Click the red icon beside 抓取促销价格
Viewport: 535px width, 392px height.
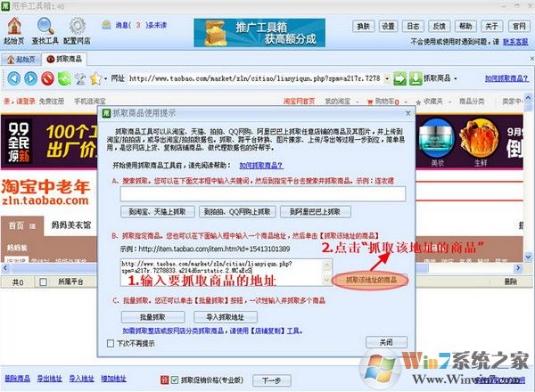165,380
